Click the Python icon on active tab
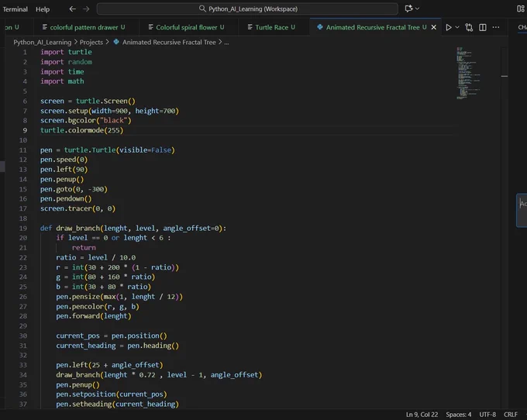Viewport: 527px width, 420px height. pos(320,27)
